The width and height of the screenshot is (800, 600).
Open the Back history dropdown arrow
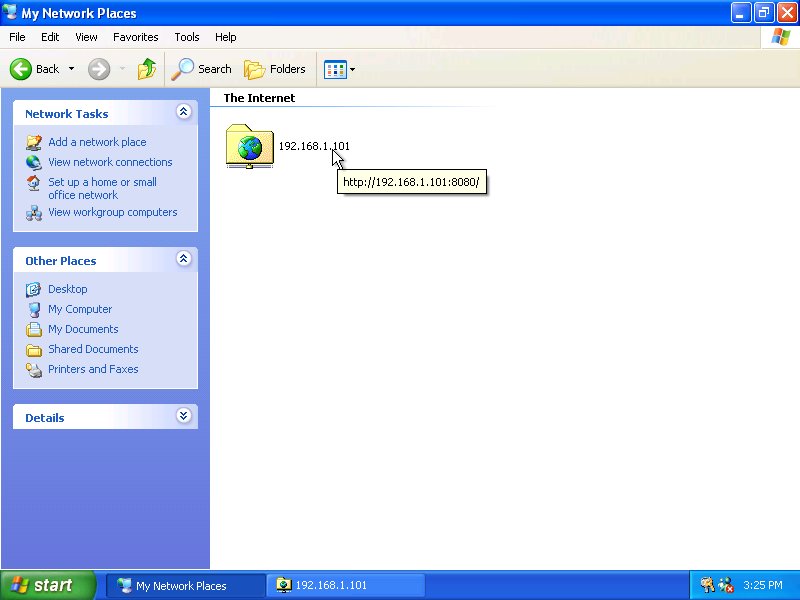pos(71,69)
